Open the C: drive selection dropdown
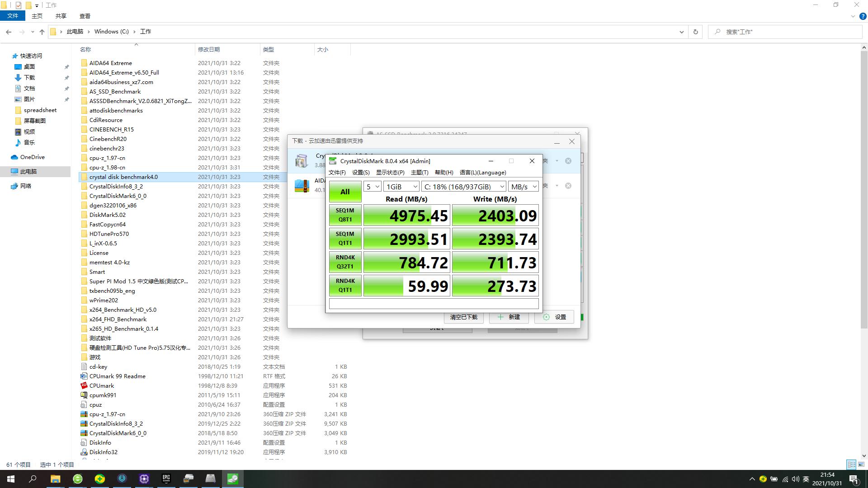This screenshot has height=488, width=868. [x=464, y=187]
